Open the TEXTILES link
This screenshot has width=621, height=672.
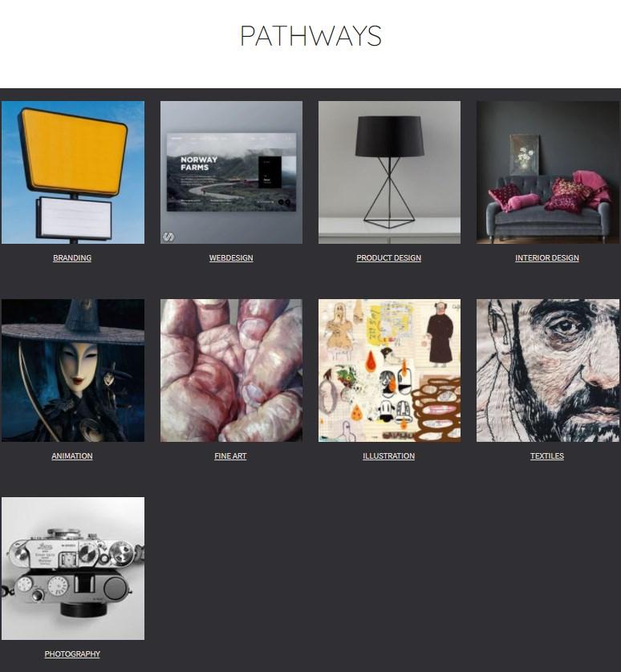547,456
